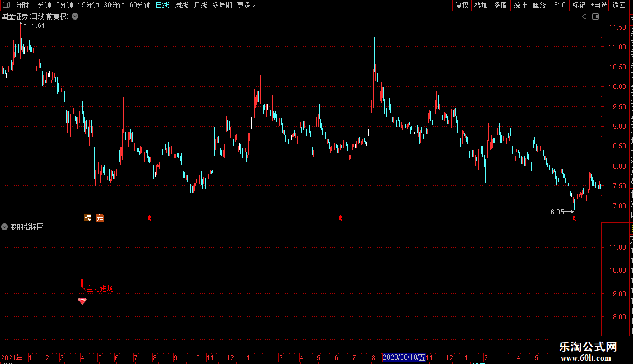Click the 11.61 high price label

(x=36, y=26)
